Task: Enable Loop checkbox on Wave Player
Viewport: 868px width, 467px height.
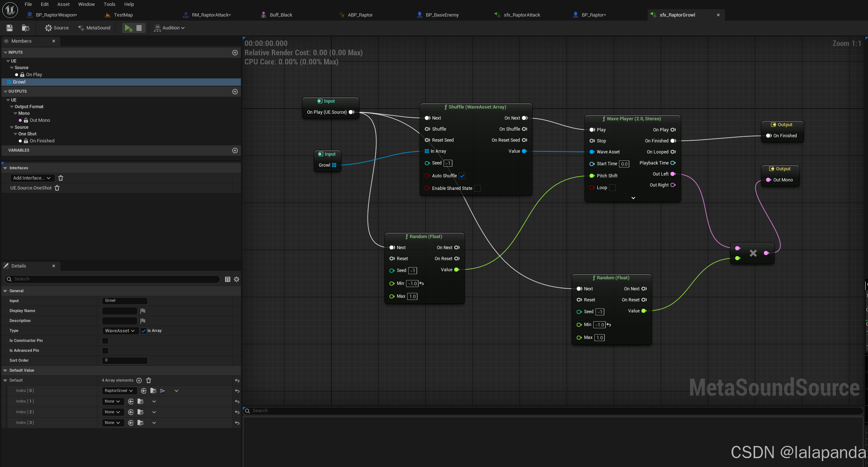Action: point(612,188)
